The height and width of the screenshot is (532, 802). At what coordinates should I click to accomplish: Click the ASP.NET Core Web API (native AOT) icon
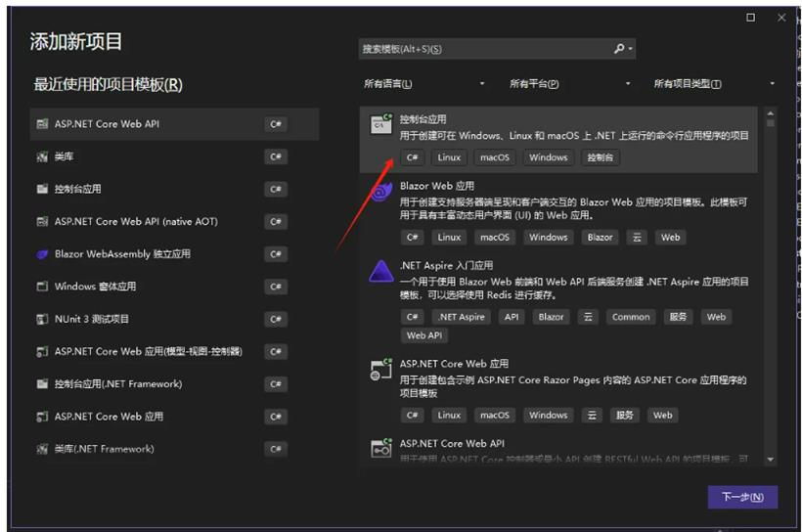pos(42,221)
